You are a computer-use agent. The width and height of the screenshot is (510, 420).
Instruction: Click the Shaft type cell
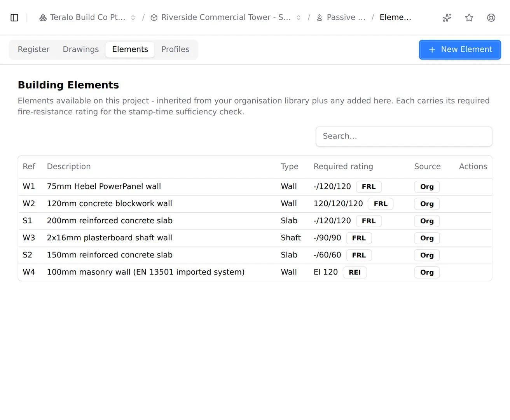[x=291, y=238]
